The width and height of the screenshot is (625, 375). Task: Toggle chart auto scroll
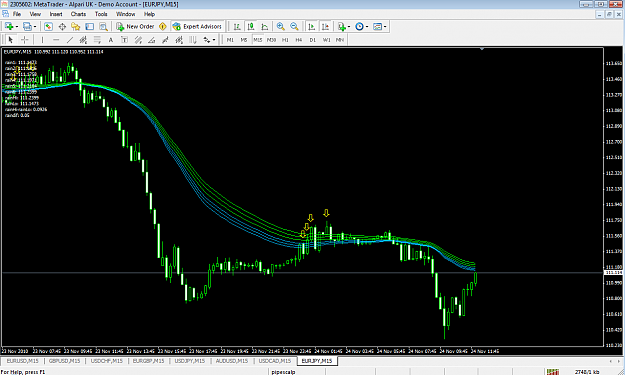point(311,27)
